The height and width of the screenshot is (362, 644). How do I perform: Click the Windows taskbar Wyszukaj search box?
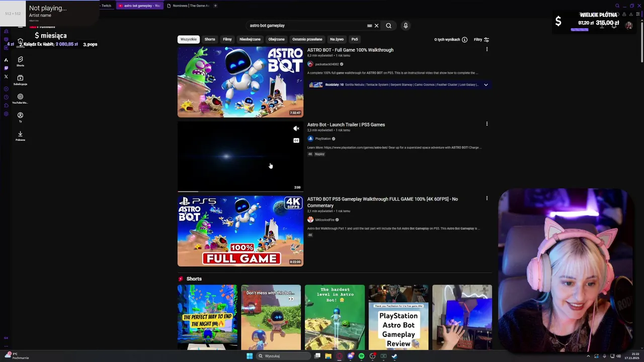pos(282,356)
